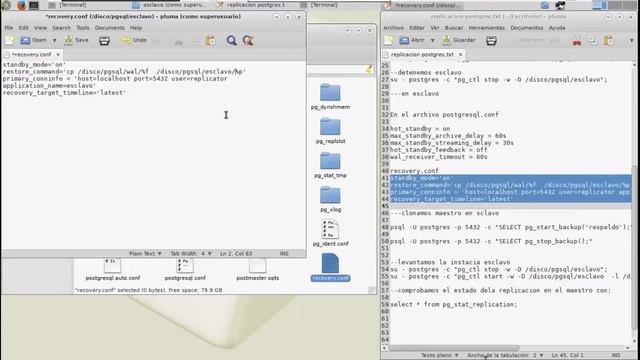Open Tab Width 4 dropdown

click(191, 253)
